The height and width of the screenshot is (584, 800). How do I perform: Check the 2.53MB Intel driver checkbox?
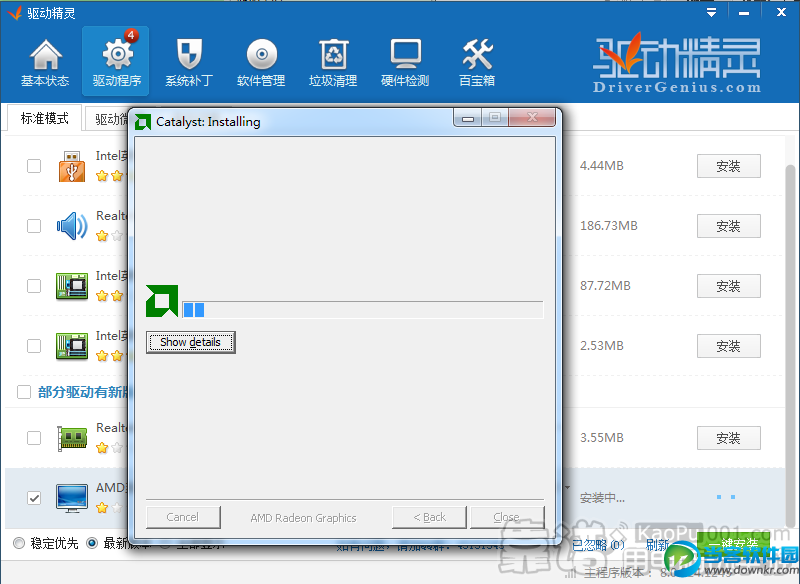pyautogui.click(x=34, y=346)
